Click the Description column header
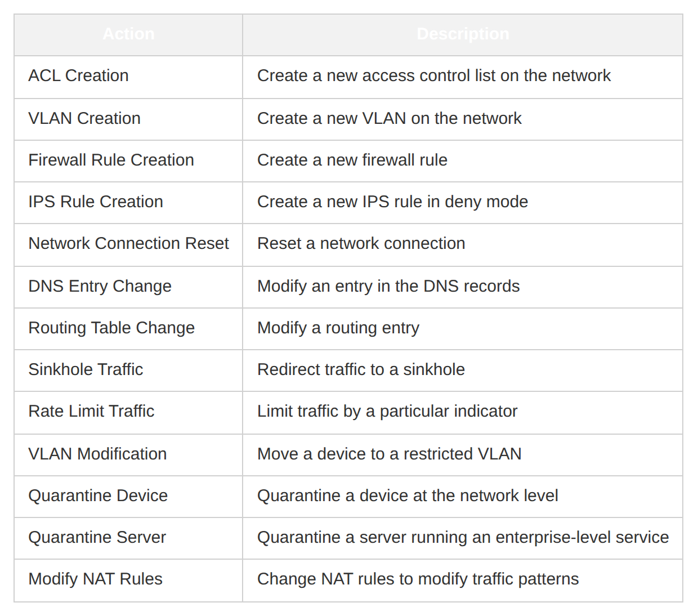698x616 pixels. [463, 34]
